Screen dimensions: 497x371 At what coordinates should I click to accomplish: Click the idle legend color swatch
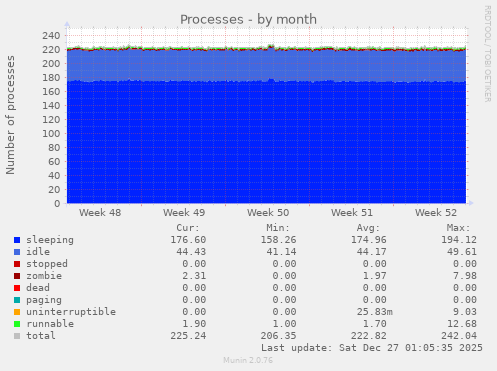pos(17,252)
